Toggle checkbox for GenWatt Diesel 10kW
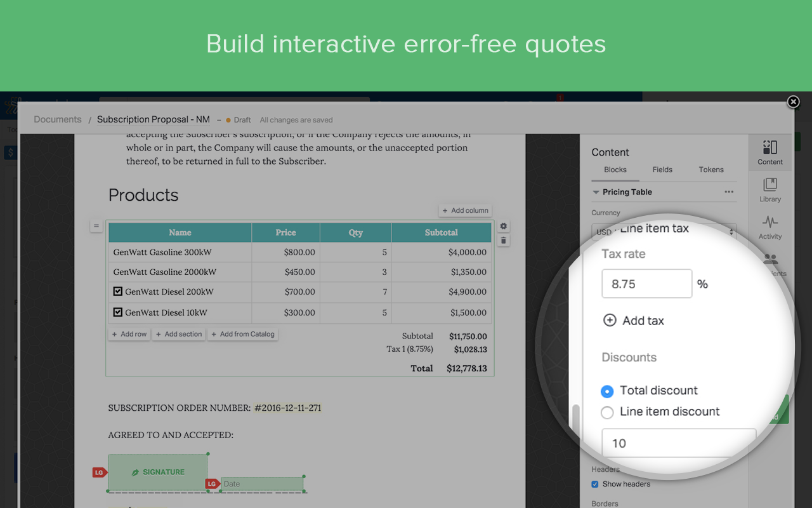The width and height of the screenshot is (812, 508). point(117,312)
